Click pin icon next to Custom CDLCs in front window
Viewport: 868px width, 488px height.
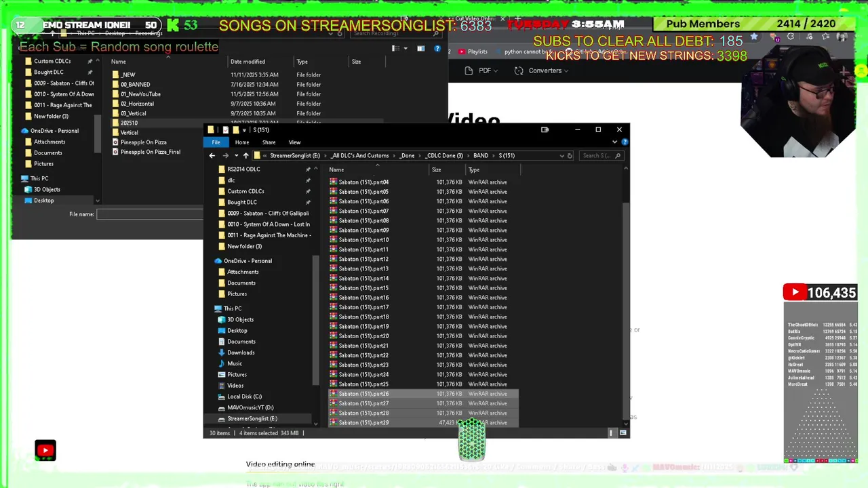coord(308,191)
